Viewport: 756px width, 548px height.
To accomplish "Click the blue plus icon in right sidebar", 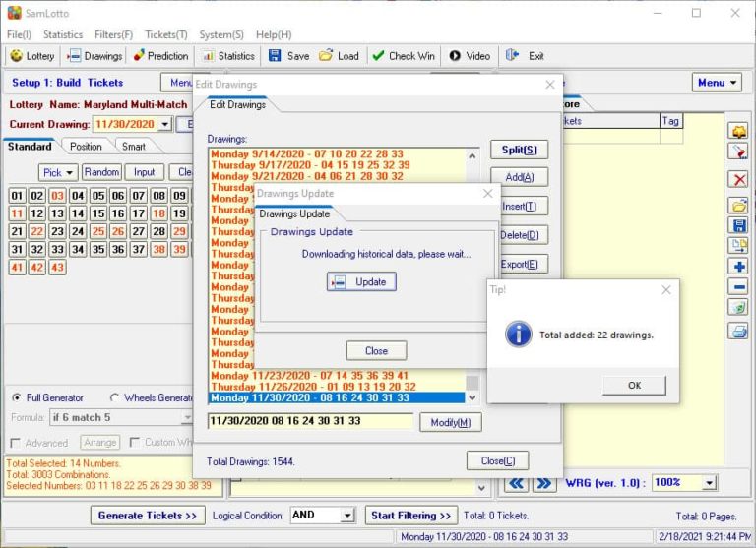I will (x=738, y=267).
